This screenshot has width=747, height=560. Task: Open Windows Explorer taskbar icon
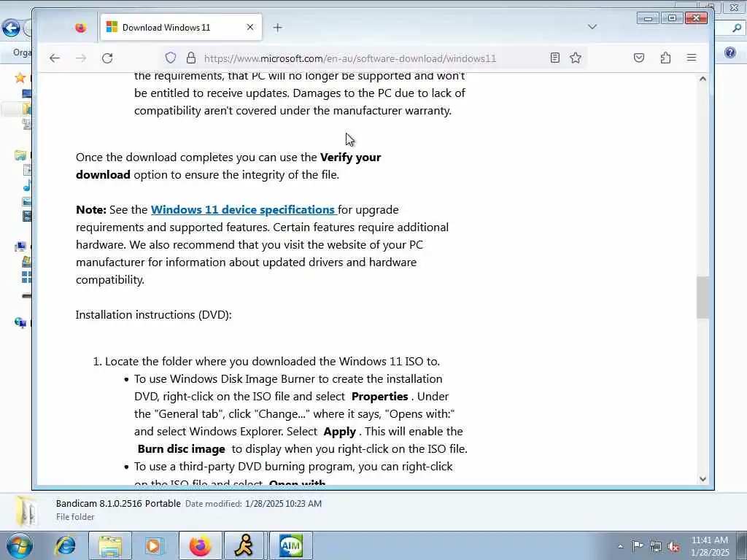coord(111,546)
